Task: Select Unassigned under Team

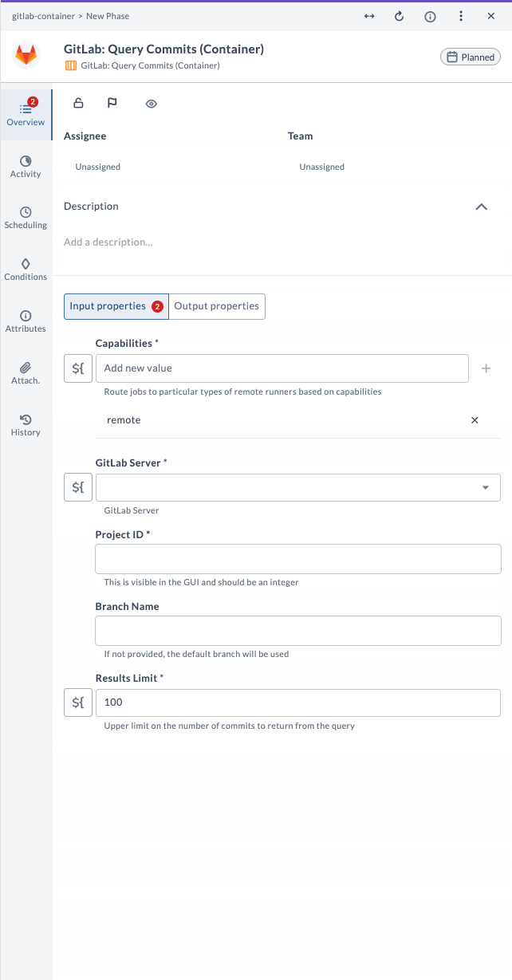Action: [322, 167]
